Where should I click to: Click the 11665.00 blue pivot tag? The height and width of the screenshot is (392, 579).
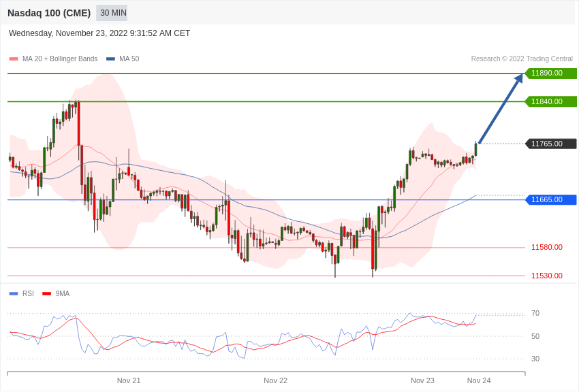[550, 199]
